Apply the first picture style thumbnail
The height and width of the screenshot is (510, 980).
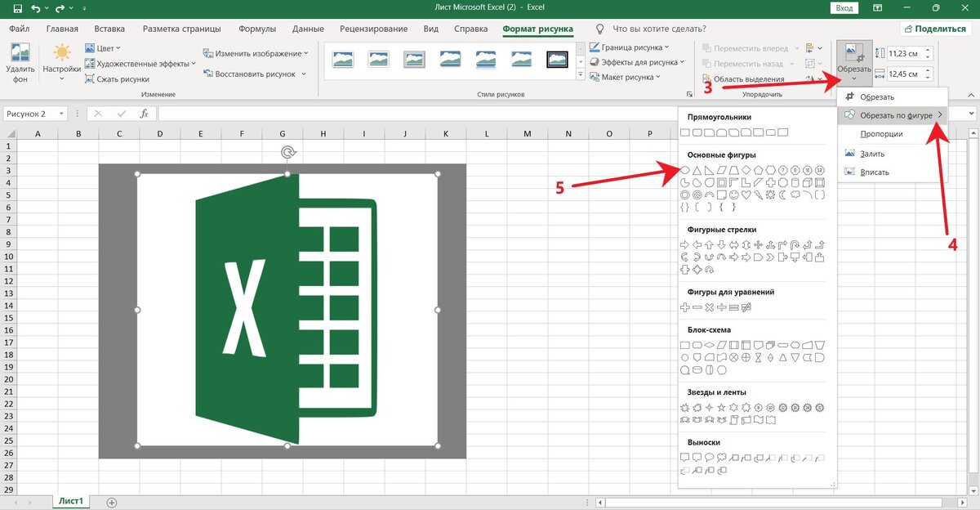(x=343, y=60)
